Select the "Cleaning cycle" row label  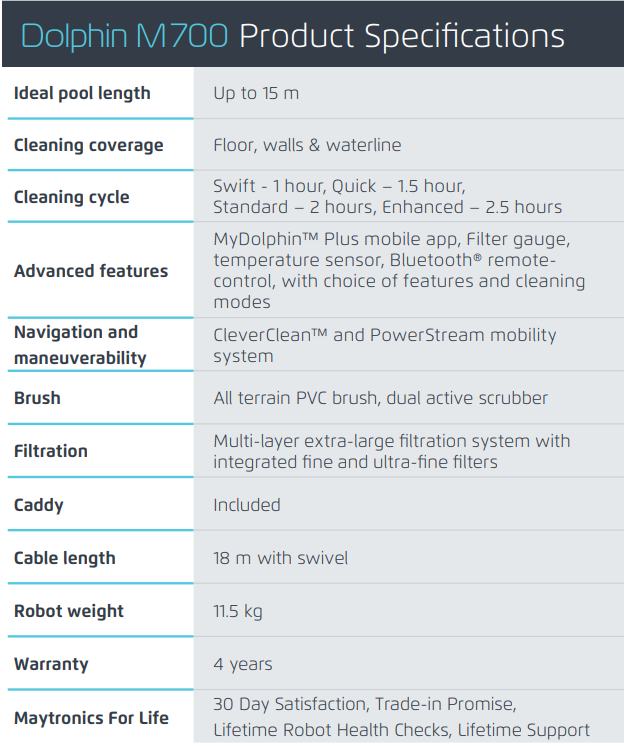coord(71,197)
